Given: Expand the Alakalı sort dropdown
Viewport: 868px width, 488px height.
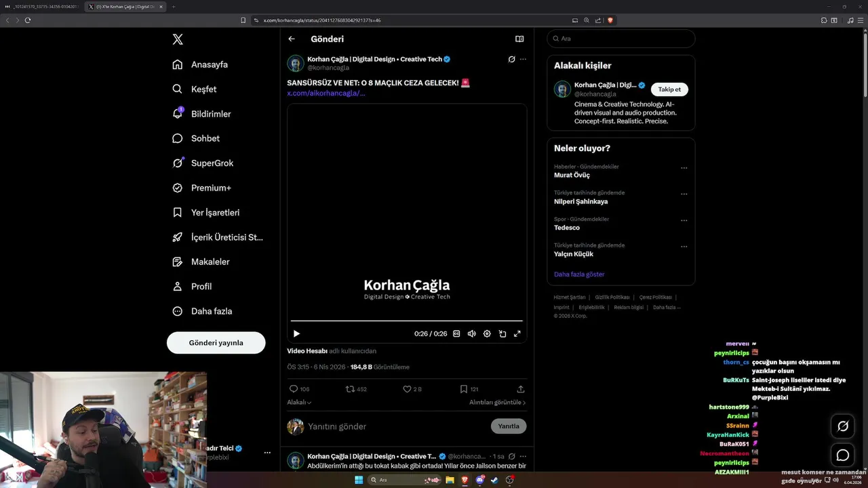Looking at the screenshot, I should click(x=299, y=402).
